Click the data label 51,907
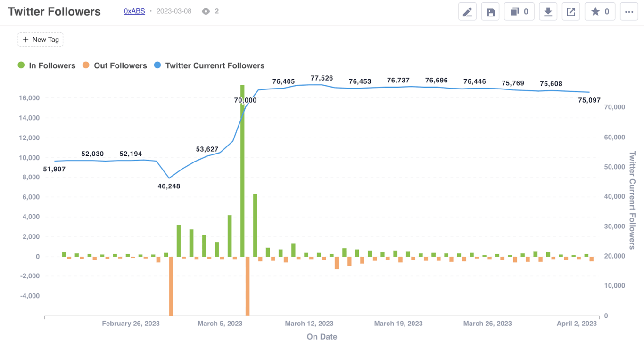The width and height of the screenshot is (644, 356). pyautogui.click(x=54, y=169)
